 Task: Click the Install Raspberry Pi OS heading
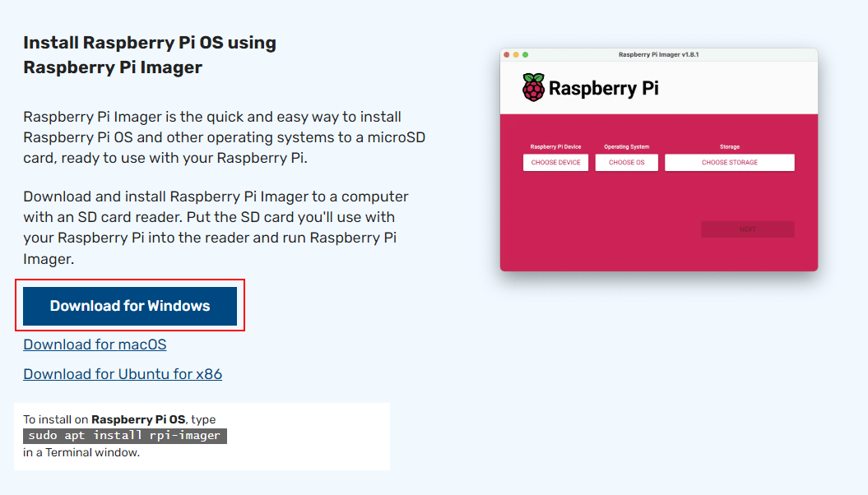click(150, 55)
